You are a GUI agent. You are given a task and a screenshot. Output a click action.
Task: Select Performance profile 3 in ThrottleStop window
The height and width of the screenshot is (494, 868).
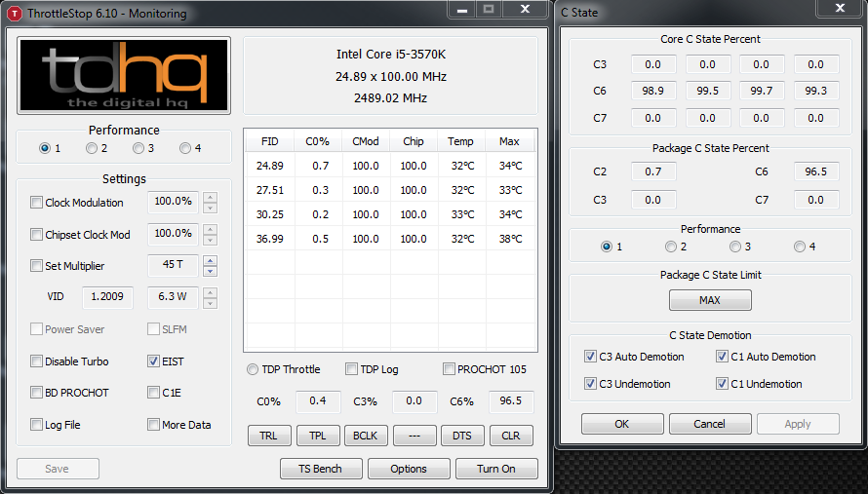point(138,148)
